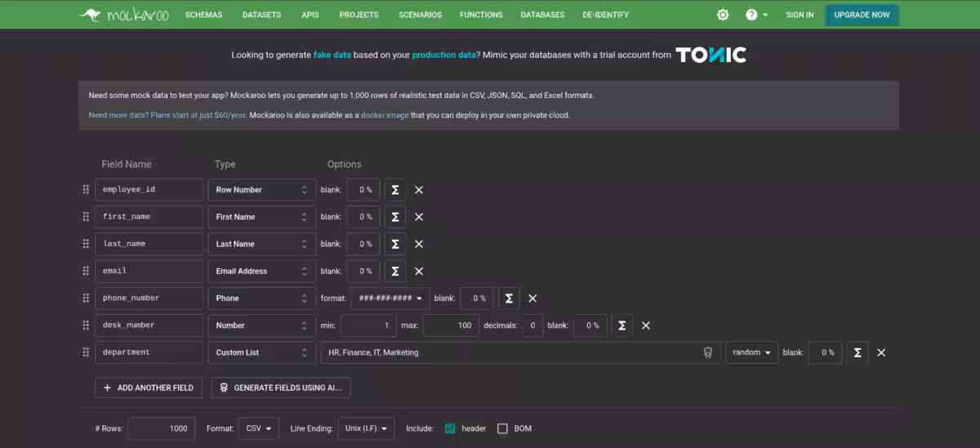Toggle the header include checkbox
The image size is (980, 448).
[450, 428]
